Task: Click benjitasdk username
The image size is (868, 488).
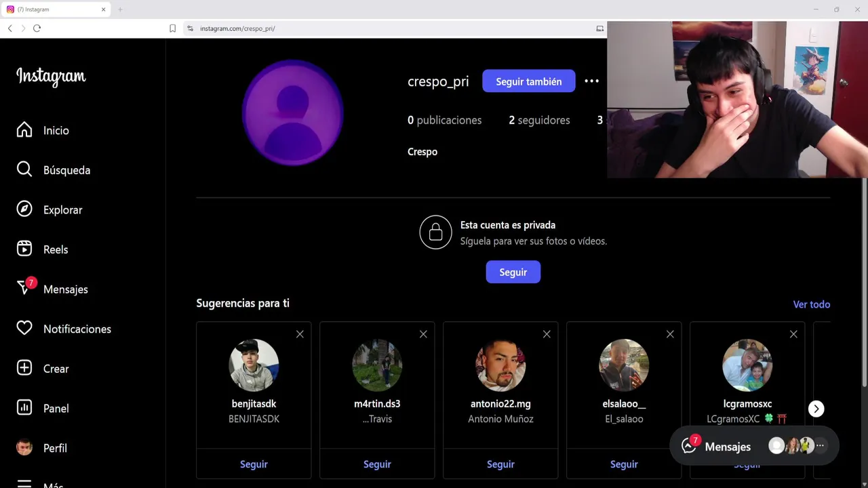Action: click(x=254, y=404)
